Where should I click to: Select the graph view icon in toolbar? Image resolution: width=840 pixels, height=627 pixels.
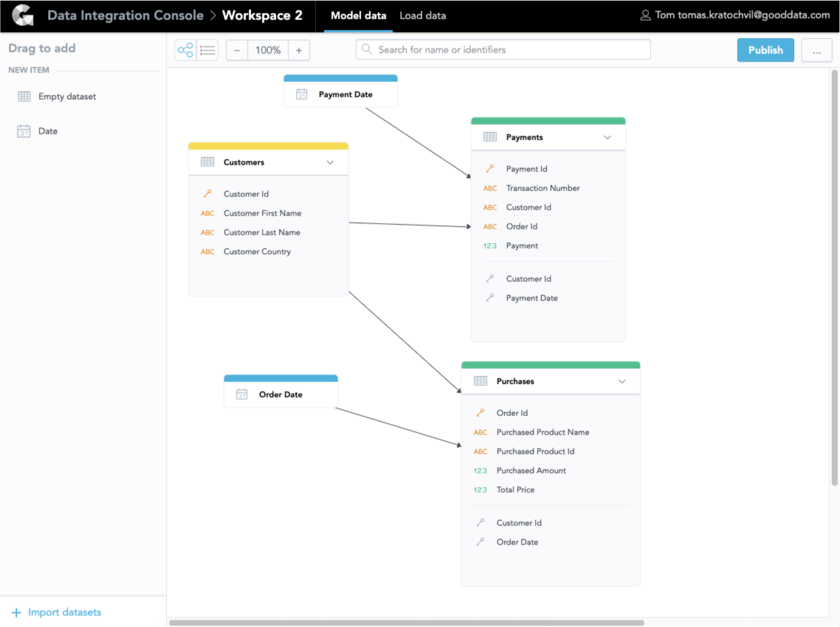click(185, 50)
